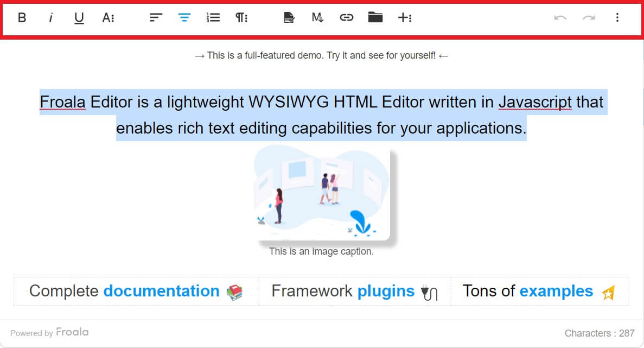
Task: Click the 'Characters : 287' counter
Action: click(x=600, y=333)
